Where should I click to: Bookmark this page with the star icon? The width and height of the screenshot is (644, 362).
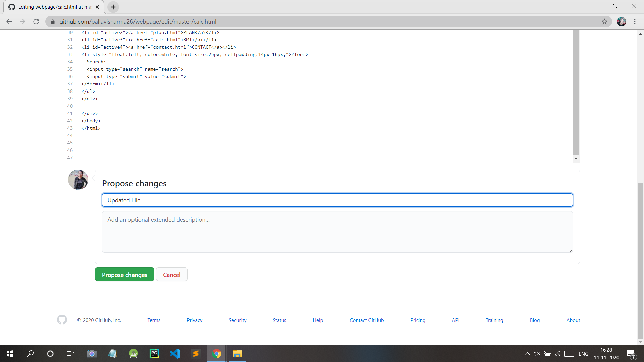click(x=604, y=22)
